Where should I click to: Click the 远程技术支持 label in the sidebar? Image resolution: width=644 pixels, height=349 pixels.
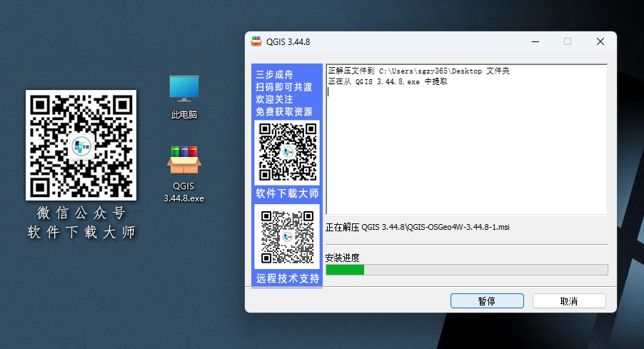288,278
